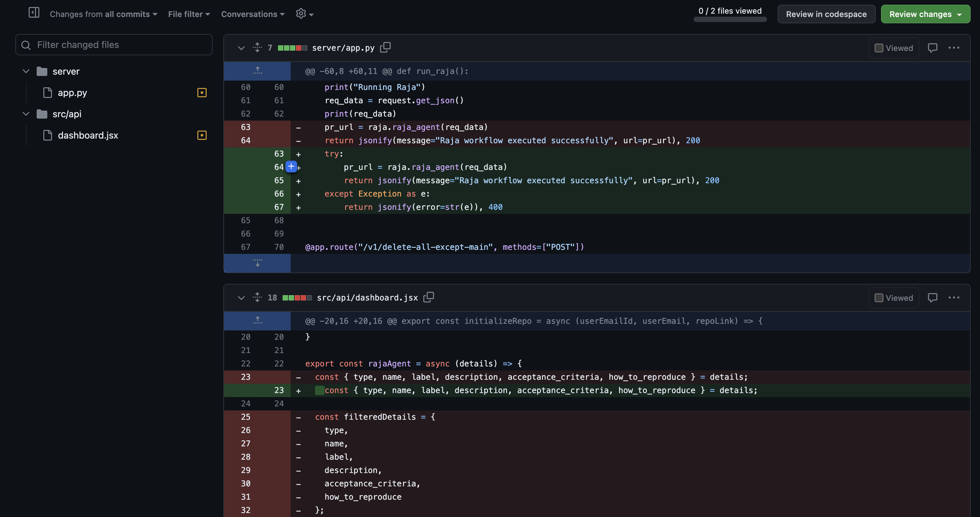Collapse the file tree sidebar panel icon
This screenshot has width=980, height=517.
click(34, 13)
